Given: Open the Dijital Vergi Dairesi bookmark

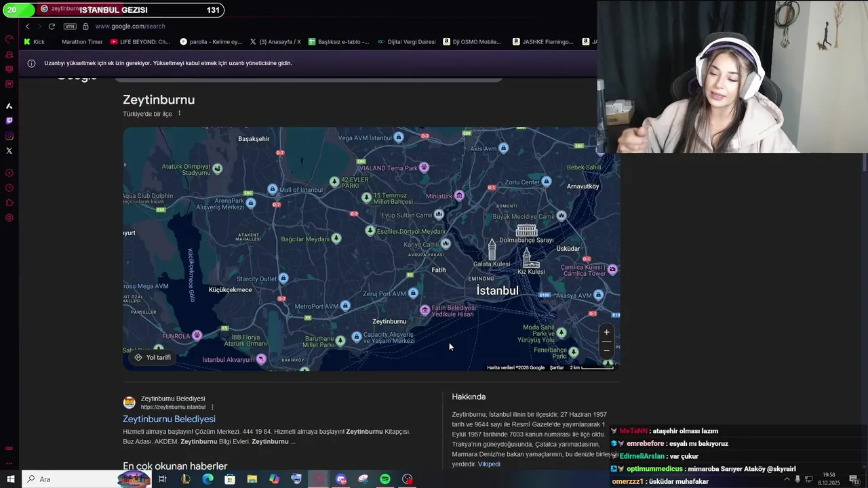Looking at the screenshot, I should tap(406, 42).
